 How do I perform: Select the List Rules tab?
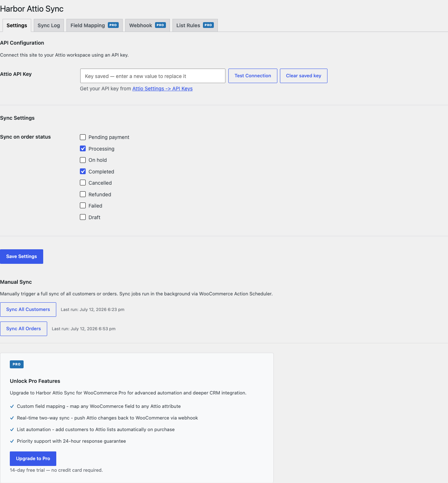click(195, 25)
